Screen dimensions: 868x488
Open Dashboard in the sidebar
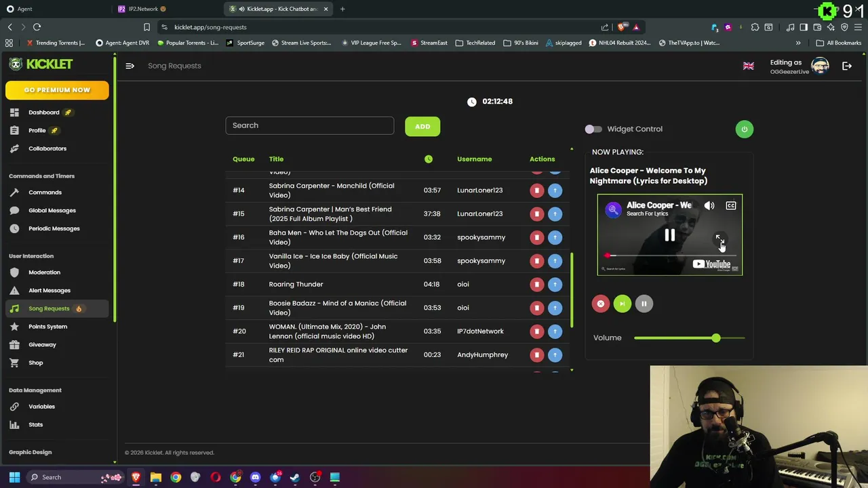[44, 113]
